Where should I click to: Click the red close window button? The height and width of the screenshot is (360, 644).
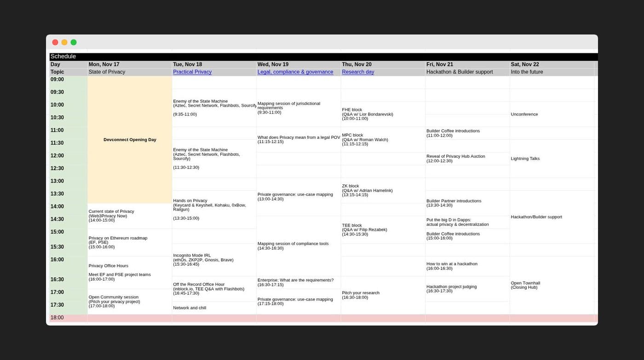tap(55, 42)
